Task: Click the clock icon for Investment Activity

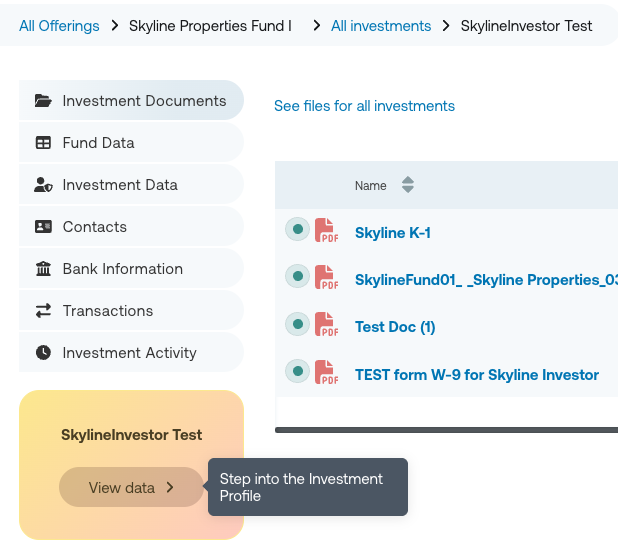Action: coord(43,352)
